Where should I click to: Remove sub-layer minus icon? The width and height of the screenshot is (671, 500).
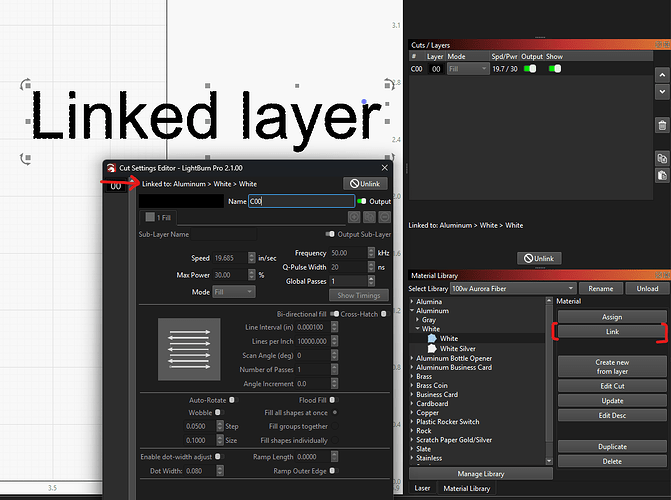(x=385, y=217)
